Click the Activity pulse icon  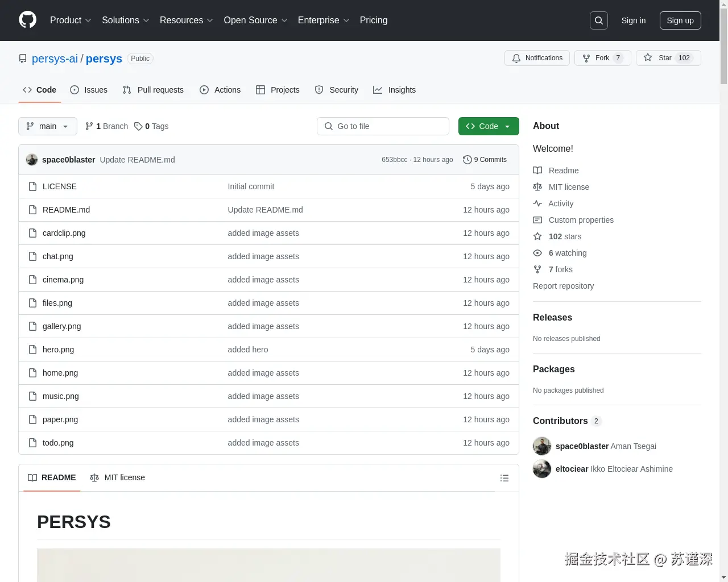pos(537,203)
